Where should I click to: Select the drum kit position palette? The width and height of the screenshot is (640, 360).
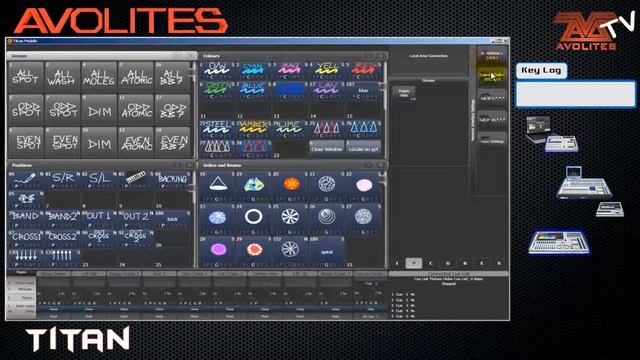click(x=26, y=199)
